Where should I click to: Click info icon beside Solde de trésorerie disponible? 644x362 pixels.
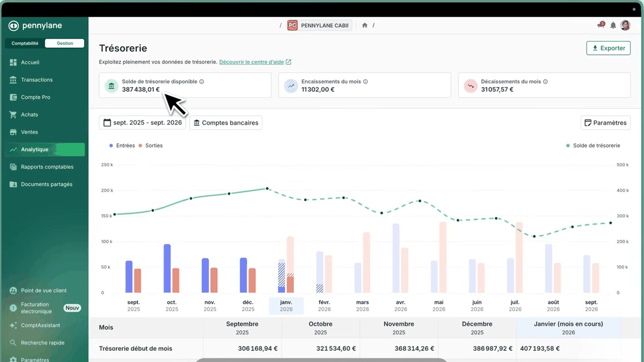click(202, 82)
